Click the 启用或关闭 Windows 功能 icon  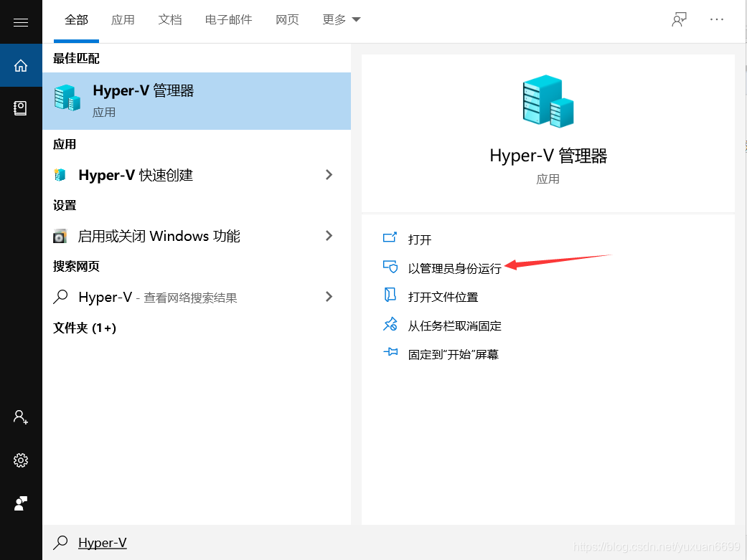point(60,236)
